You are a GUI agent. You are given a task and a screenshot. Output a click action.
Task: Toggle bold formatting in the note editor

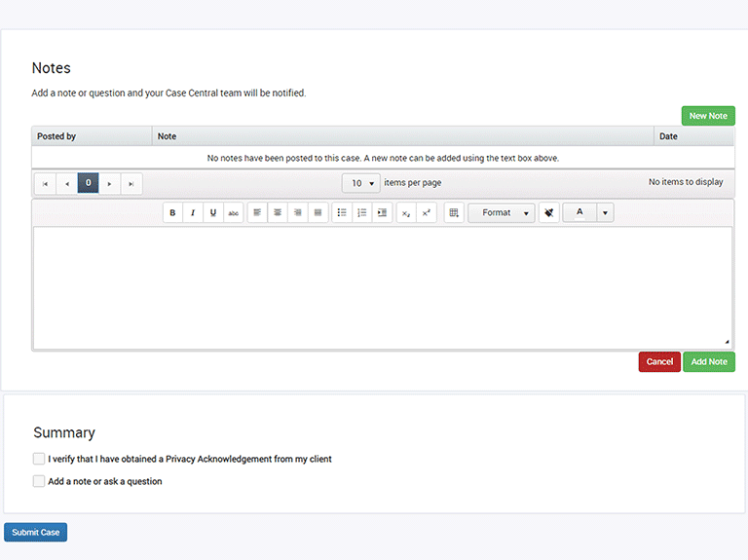coord(172,212)
